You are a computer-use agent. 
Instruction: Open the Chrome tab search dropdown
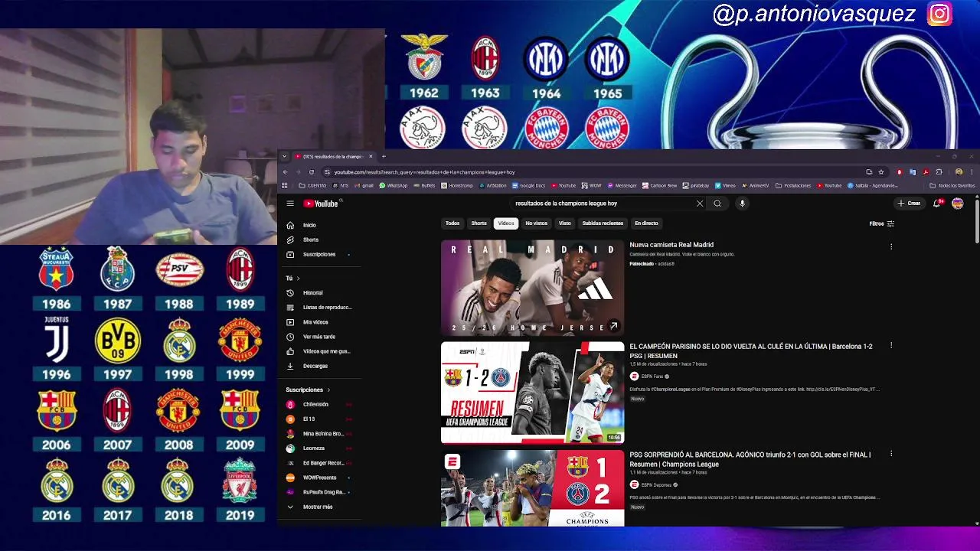coord(285,156)
